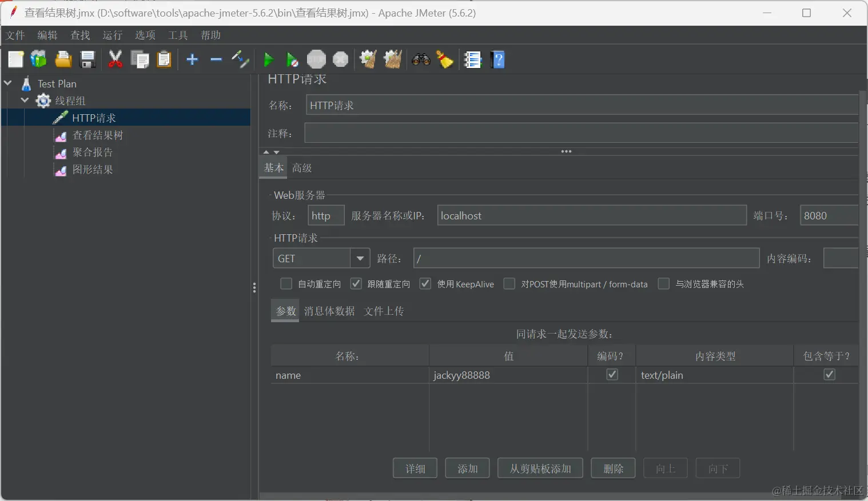Click the jackyy88888 value cell

coord(508,375)
